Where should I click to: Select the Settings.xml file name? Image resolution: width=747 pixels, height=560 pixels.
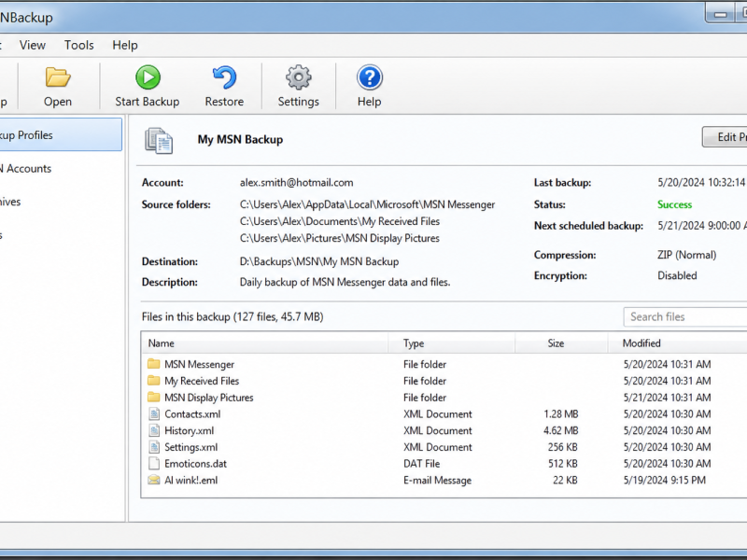pyautogui.click(x=191, y=447)
